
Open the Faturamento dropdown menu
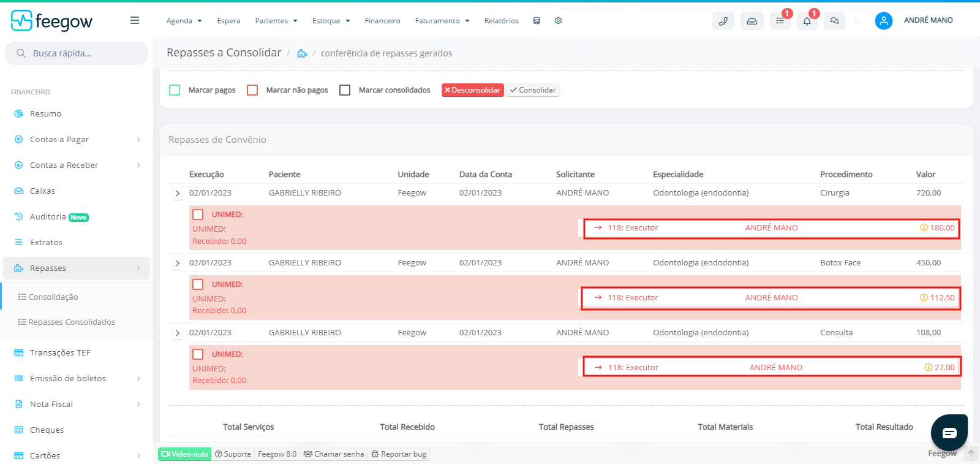[x=442, y=21]
